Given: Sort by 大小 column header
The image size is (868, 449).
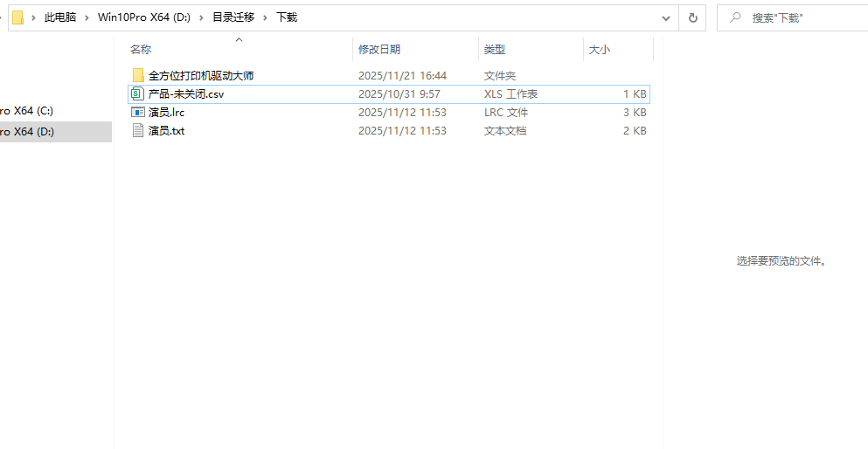Looking at the screenshot, I should tap(599, 50).
